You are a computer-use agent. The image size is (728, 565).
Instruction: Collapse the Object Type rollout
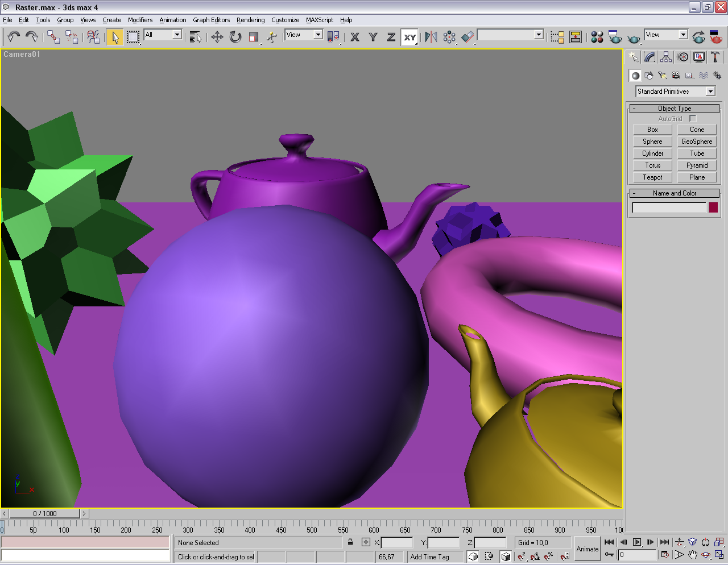coord(675,109)
